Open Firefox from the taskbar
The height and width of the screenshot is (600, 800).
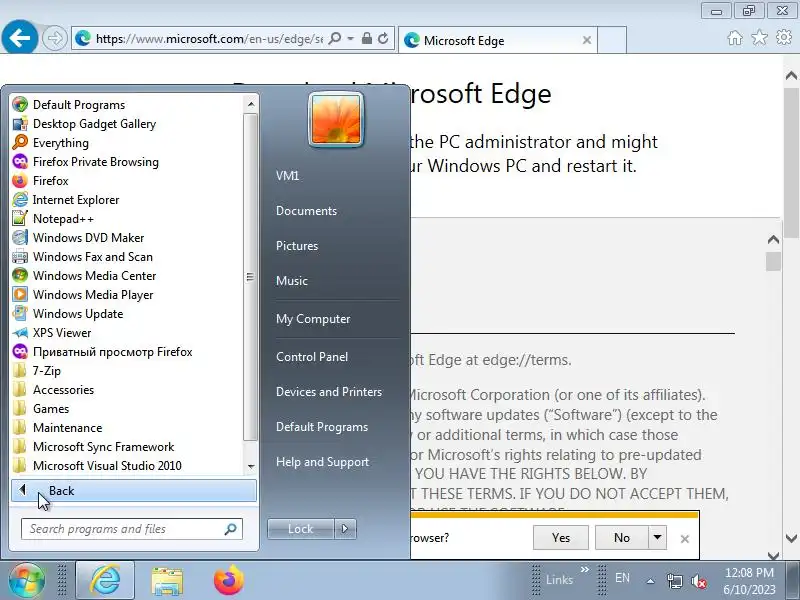[x=228, y=580]
